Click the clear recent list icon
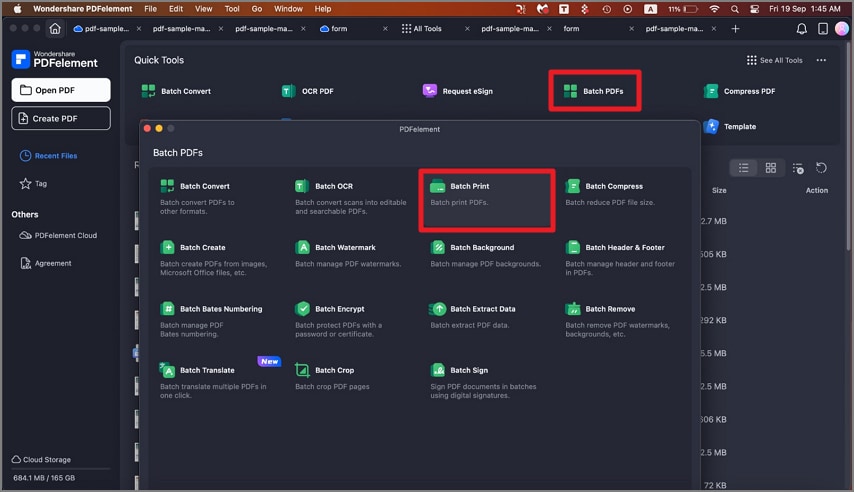Image resolution: width=854 pixels, height=492 pixels. pos(798,168)
